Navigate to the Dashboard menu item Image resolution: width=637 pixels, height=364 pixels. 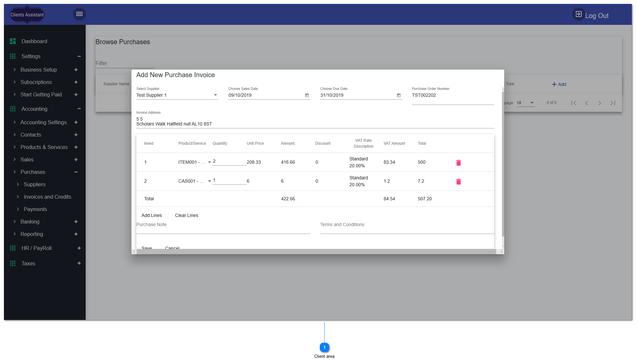34,41
